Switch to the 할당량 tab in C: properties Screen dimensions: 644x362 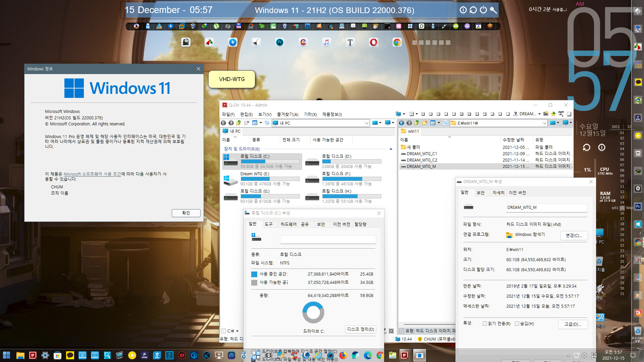[361, 224]
